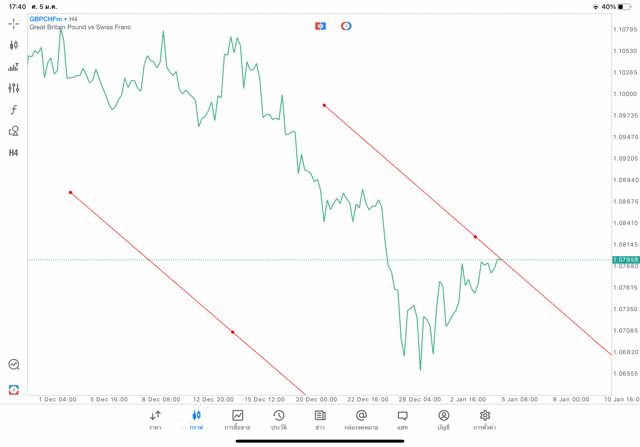640x447 pixels.
Task: Open the chart settings sliders icon
Action: point(14,88)
